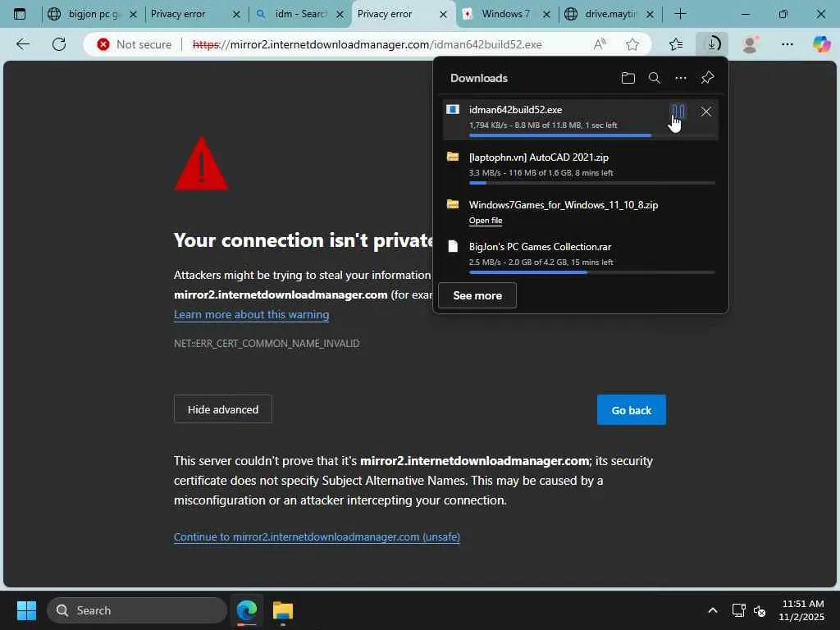Add this page to favorites star
The width and height of the screenshot is (840, 630).
pos(632,44)
